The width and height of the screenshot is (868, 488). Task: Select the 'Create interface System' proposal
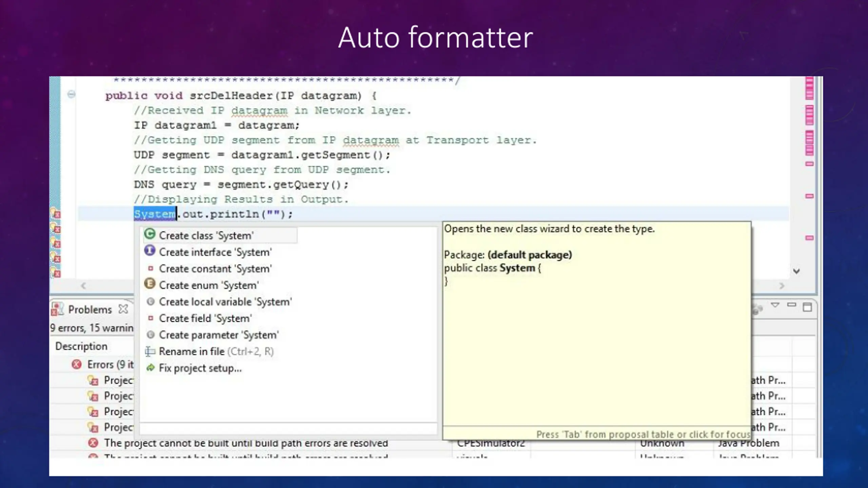(x=216, y=252)
